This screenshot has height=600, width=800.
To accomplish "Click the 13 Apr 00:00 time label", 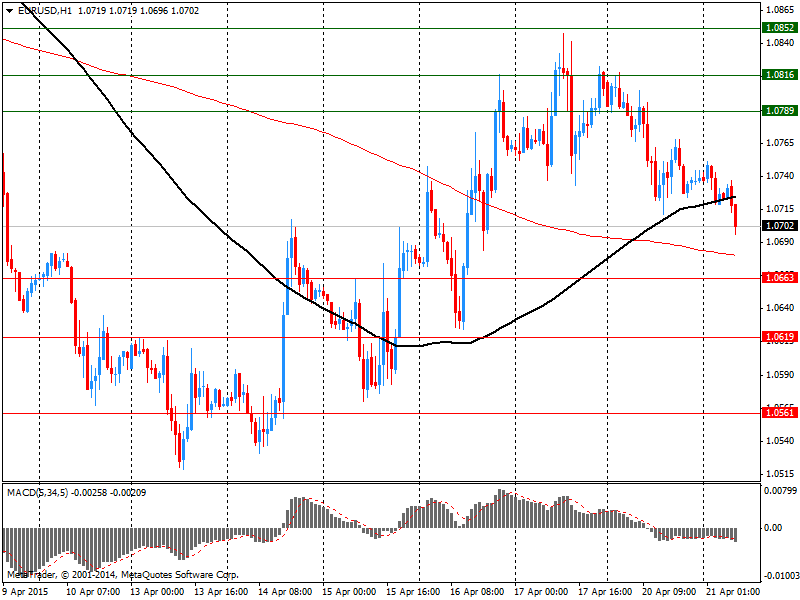I will (x=157, y=592).
